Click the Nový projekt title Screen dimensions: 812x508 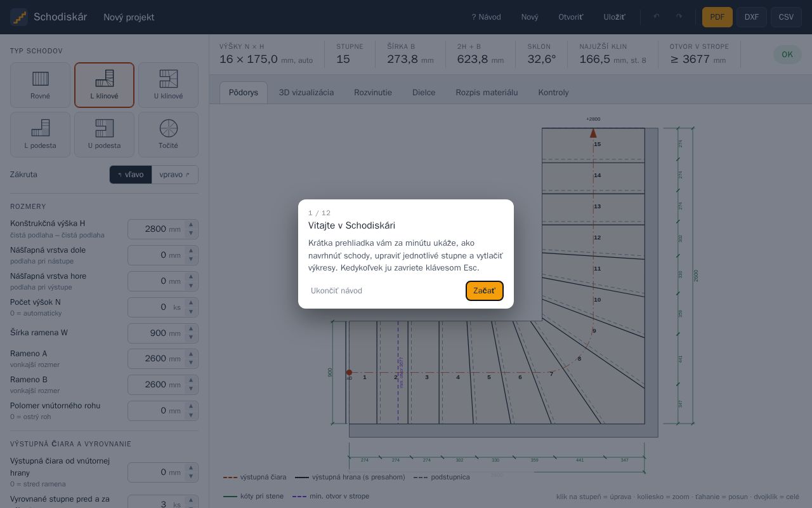pyautogui.click(x=129, y=17)
